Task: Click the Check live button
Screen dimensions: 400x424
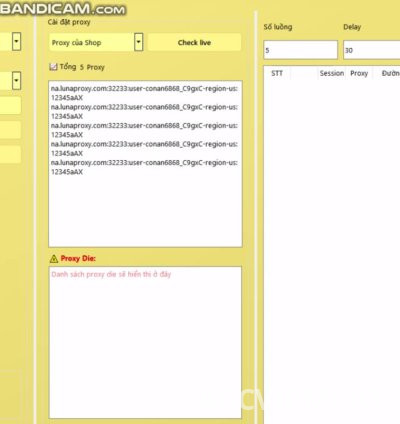Action: 194,42
